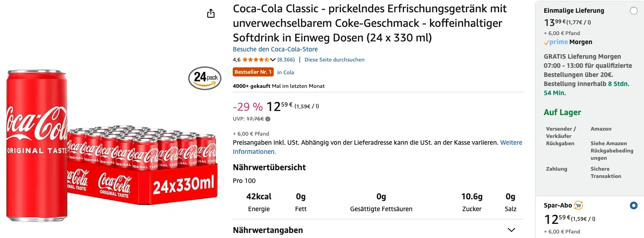Click the Amazon seller name link
The height and width of the screenshot is (238, 644).
601,129
